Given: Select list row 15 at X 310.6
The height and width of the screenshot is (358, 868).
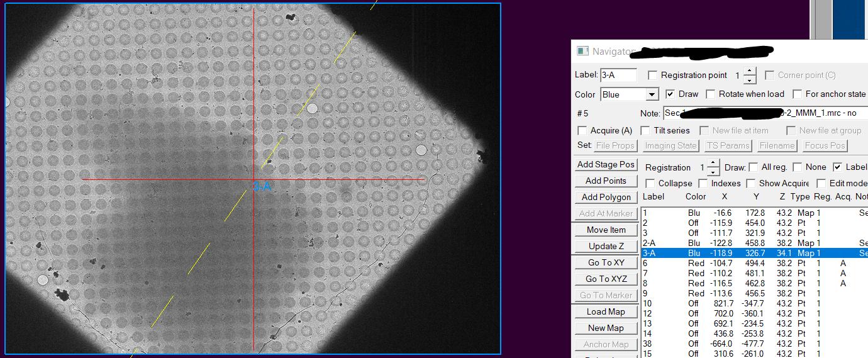Looking at the screenshot, I should 754,354.
